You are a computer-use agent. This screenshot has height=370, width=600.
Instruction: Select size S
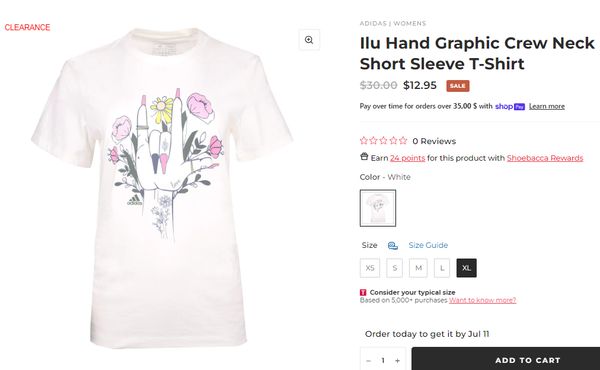tap(395, 268)
